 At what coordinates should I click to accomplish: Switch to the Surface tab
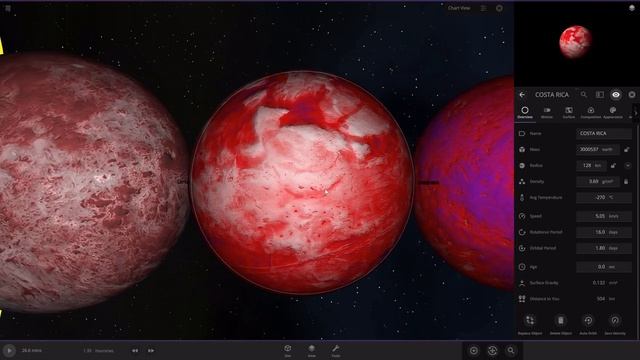coord(569,113)
